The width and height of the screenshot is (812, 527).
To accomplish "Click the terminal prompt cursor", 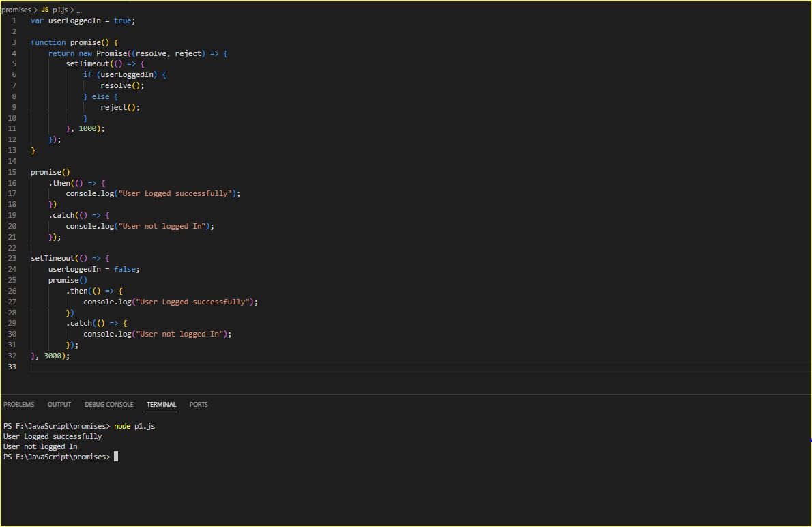I will (x=116, y=457).
